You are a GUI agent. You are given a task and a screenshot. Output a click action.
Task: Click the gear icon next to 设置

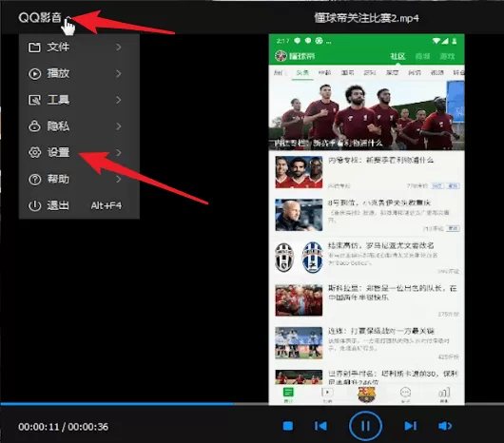click(x=35, y=153)
